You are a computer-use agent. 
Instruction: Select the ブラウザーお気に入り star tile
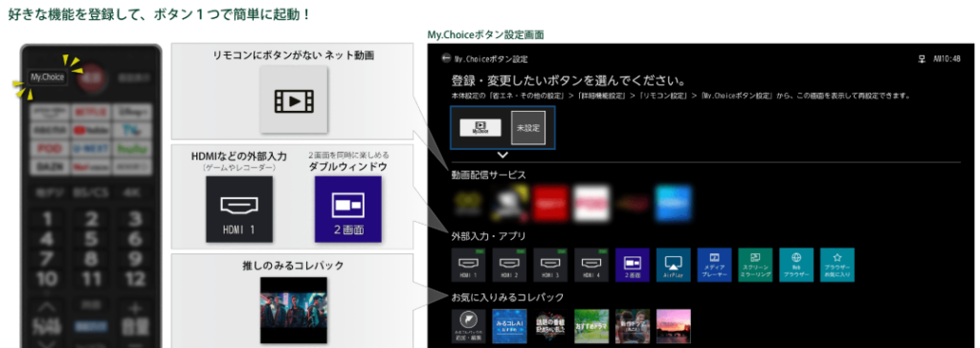tap(837, 265)
